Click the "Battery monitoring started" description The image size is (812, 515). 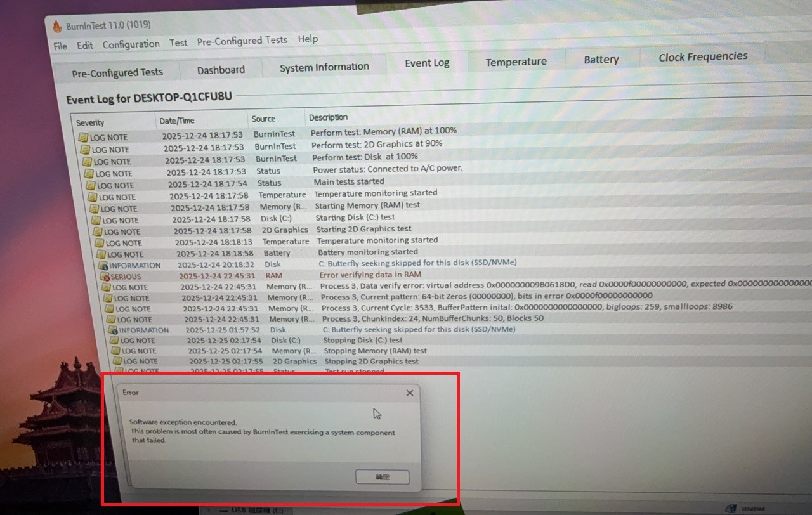tap(368, 252)
